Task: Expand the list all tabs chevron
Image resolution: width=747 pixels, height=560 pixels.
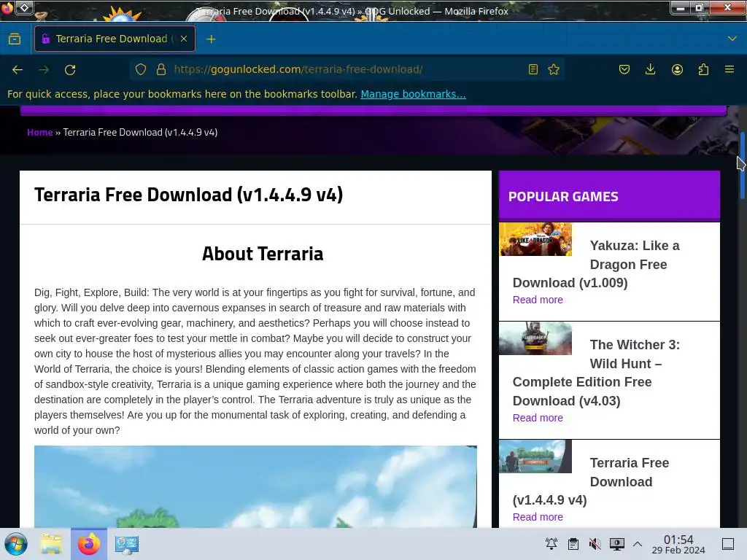Action: (x=732, y=39)
